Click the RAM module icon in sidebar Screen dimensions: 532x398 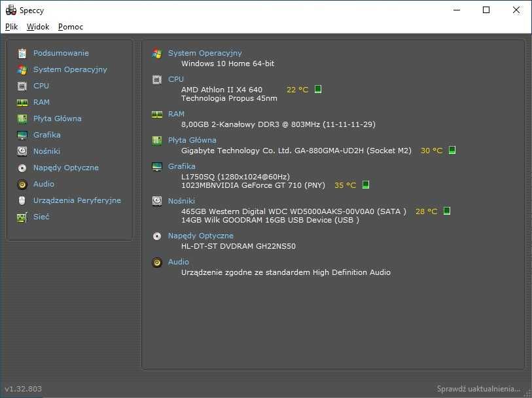pyautogui.click(x=22, y=102)
